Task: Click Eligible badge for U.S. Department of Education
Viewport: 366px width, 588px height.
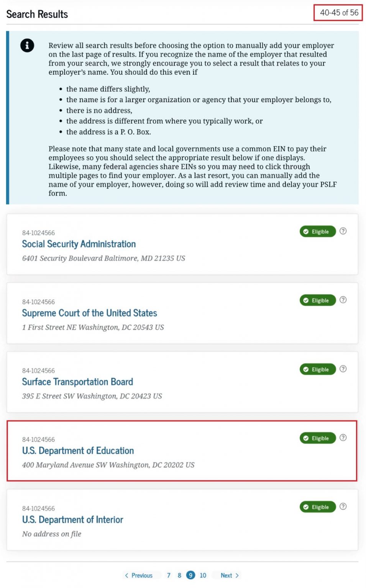Action: pos(317,438)
